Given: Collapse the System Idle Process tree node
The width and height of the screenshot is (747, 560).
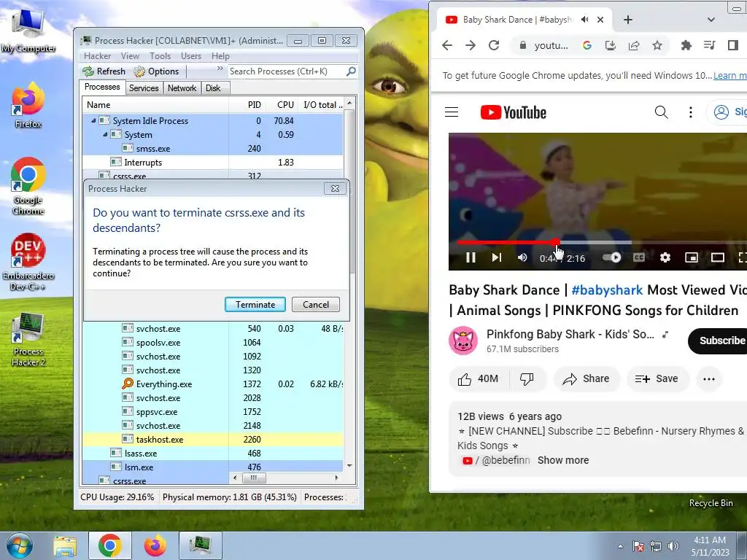Looking at the screenshot, I should (93, 121).
